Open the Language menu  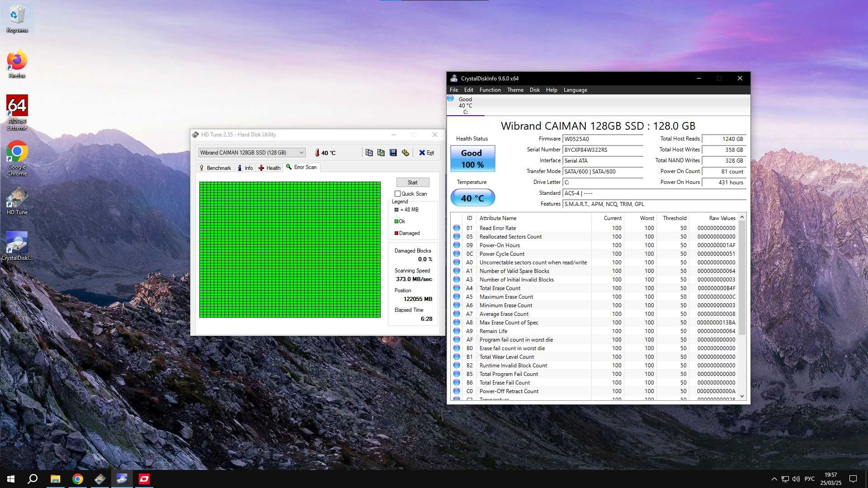point(576,90)
